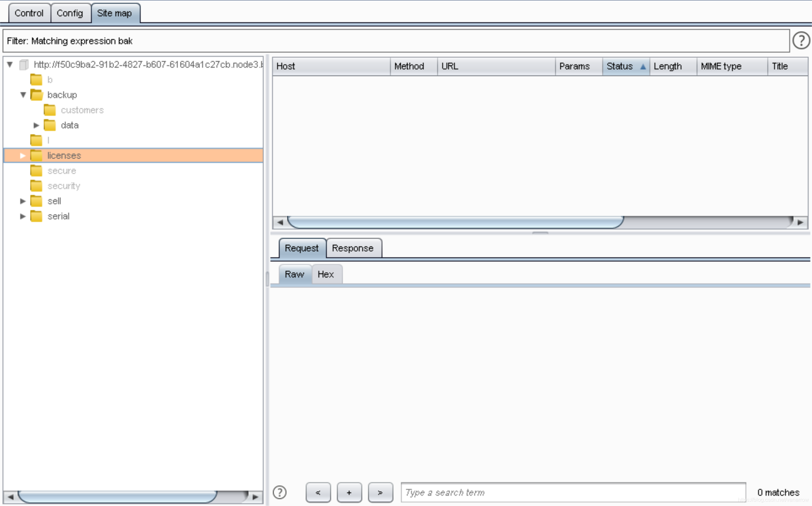Image resolution: width=812 pixels, height=506 pixels.
Task: Click the filter bar help question-mark icon
Action: click(801, 41)
